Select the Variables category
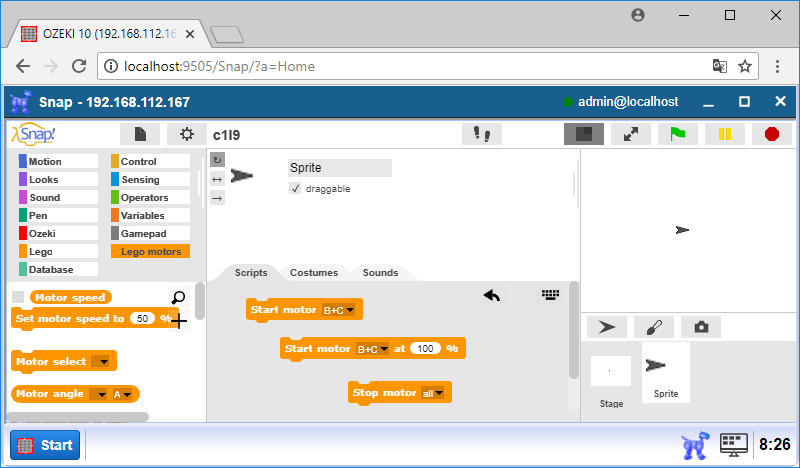800x468 pixels. 150,215
